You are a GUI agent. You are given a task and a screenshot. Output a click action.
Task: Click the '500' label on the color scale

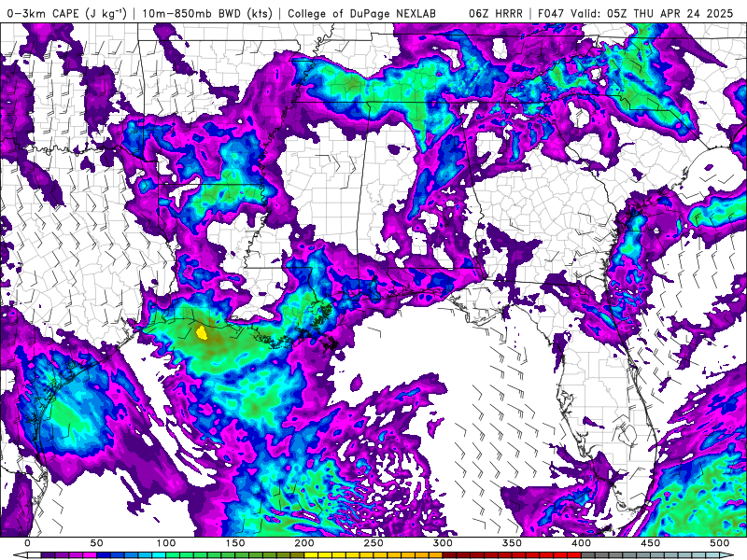[x=719, y=543]
